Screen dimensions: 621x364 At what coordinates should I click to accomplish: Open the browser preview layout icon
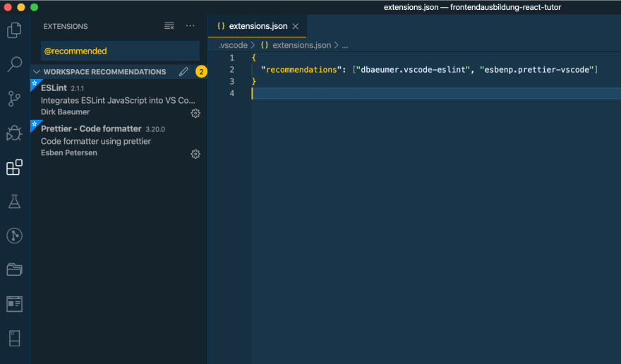[x=14, y=304]
